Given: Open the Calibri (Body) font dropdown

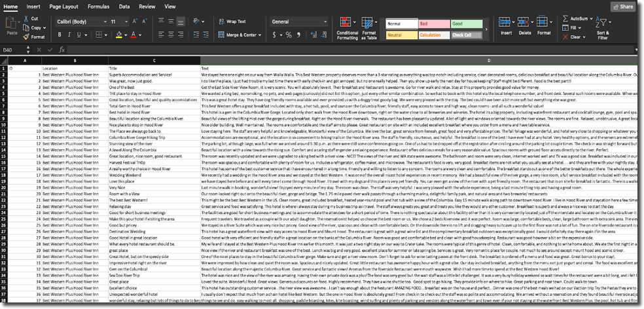Looking at the screenshot, I should [105, 22].
